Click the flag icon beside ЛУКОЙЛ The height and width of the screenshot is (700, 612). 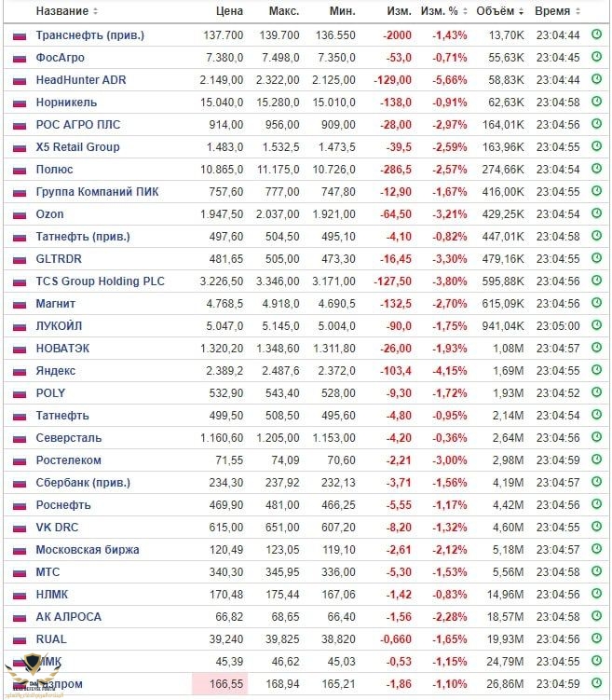(20, 326)
